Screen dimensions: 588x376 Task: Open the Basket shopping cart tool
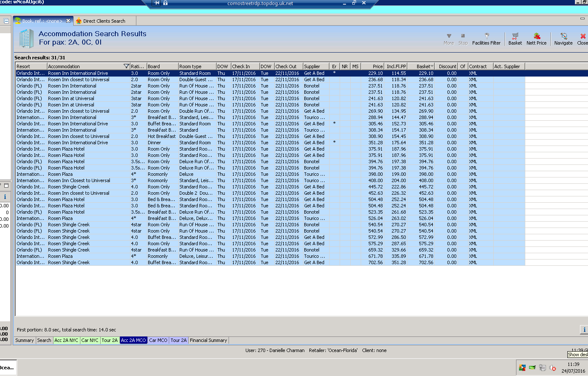pyautogui.click(x=515, y=39)
